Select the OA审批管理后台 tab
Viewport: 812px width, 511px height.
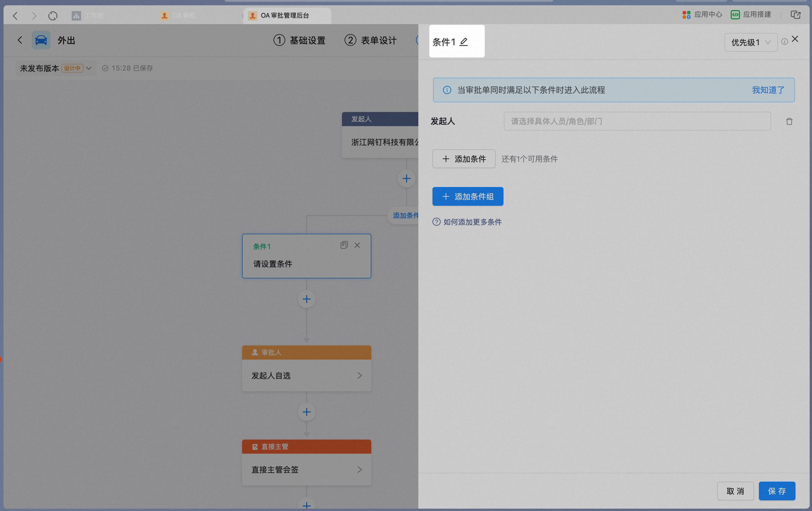tap(287, 16)
